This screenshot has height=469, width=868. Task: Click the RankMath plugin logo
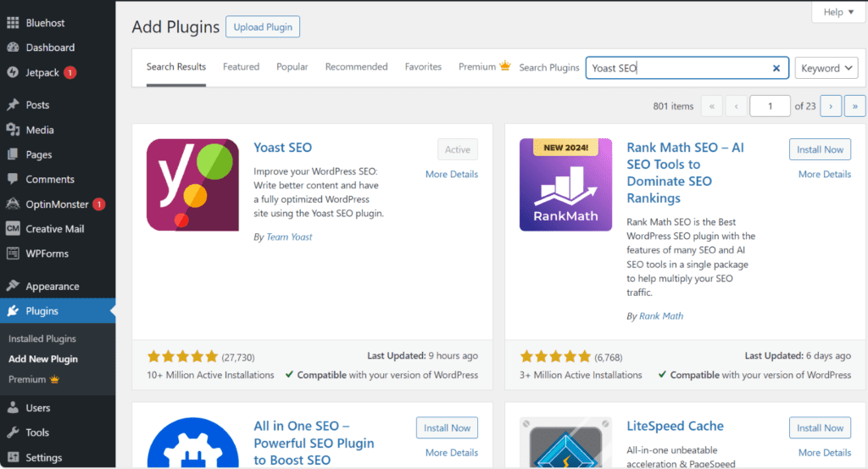coord(565,185)
